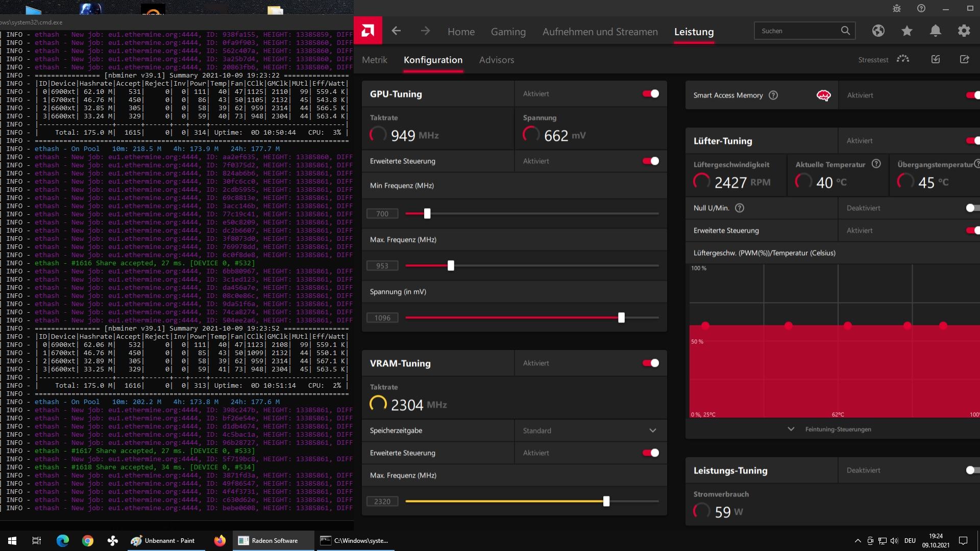Open the Home tab

(x=461, y=32)
